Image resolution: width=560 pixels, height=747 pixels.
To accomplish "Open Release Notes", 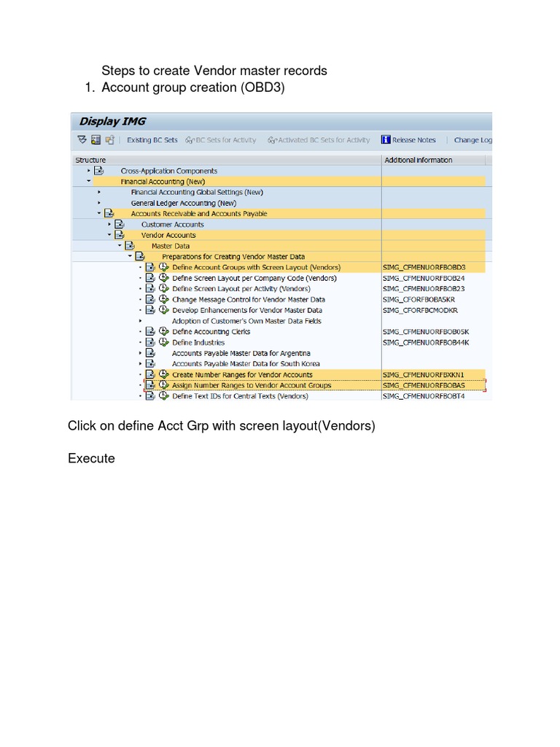I will 408,140.
